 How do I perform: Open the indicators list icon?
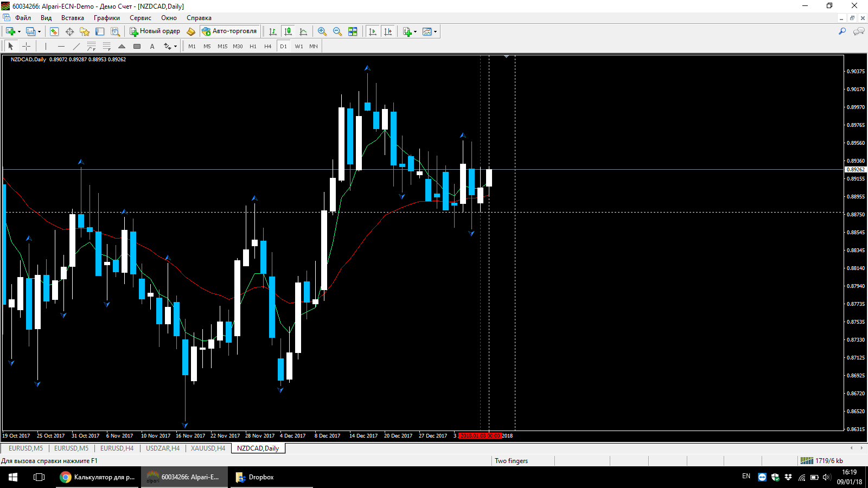(407, 31)
